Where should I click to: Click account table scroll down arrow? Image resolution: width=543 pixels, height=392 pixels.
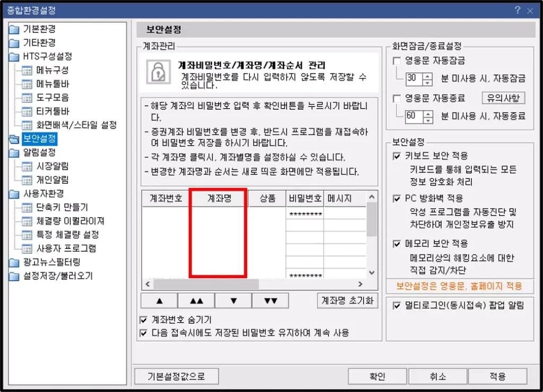tap(372, 273)
